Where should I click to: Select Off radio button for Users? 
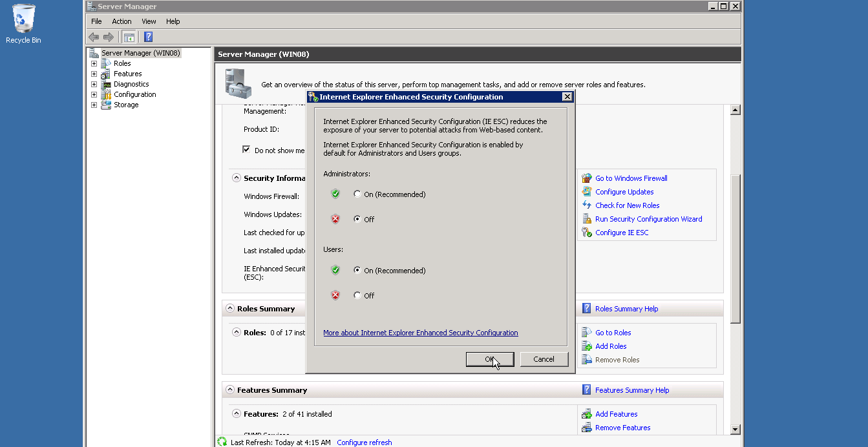(357, 295)
